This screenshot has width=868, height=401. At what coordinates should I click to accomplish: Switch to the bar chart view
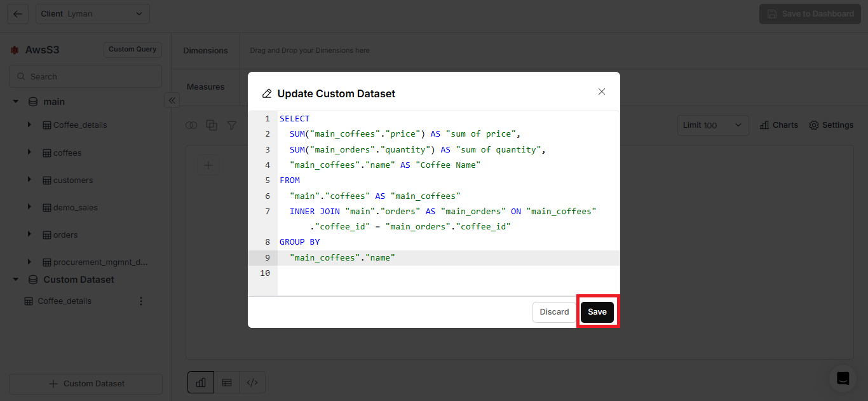(x=201, y=383)
